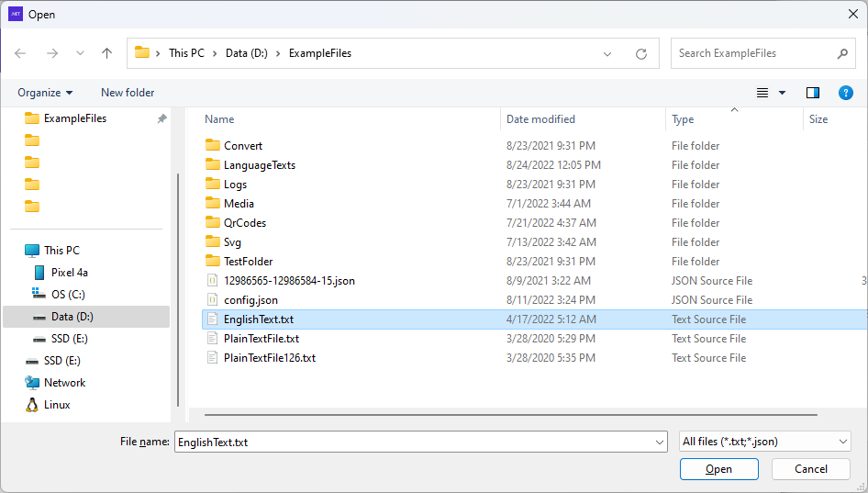Click Text Source File type of PlainTextFile126.txt
The height and width of the screenshot is (493, 868).
point(708,358)
